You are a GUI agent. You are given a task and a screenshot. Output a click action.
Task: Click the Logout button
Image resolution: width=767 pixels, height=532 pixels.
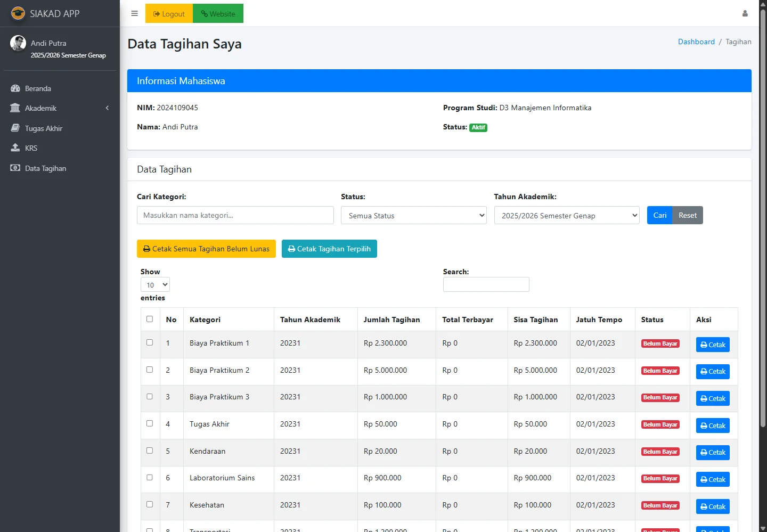169,14
